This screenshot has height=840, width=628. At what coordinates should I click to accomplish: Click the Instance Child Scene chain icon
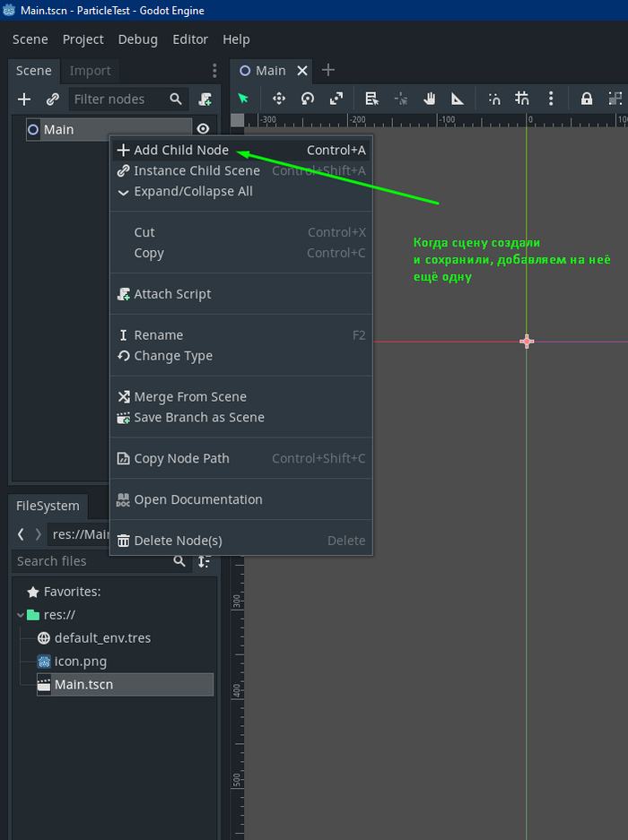pyautogui.click(x=53, y=100)
